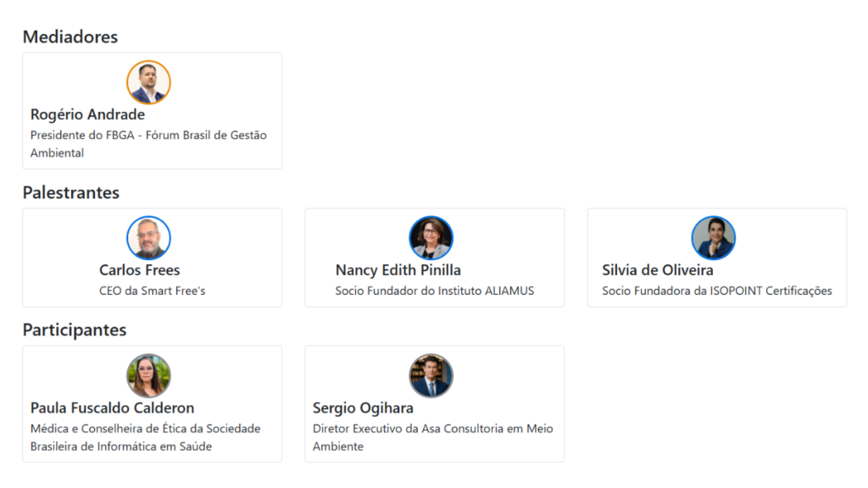Click Rogério Andrade's profile photo

click(148, 82)
